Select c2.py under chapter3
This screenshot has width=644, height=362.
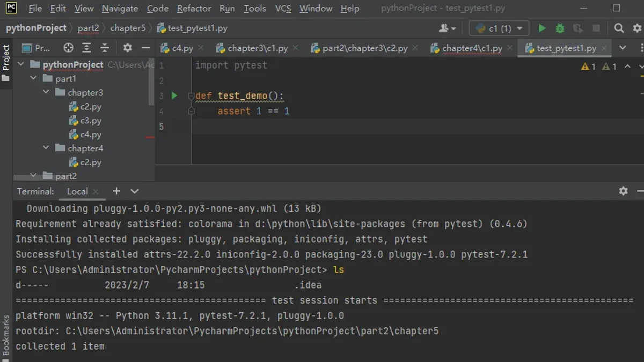tap(85, 107)
